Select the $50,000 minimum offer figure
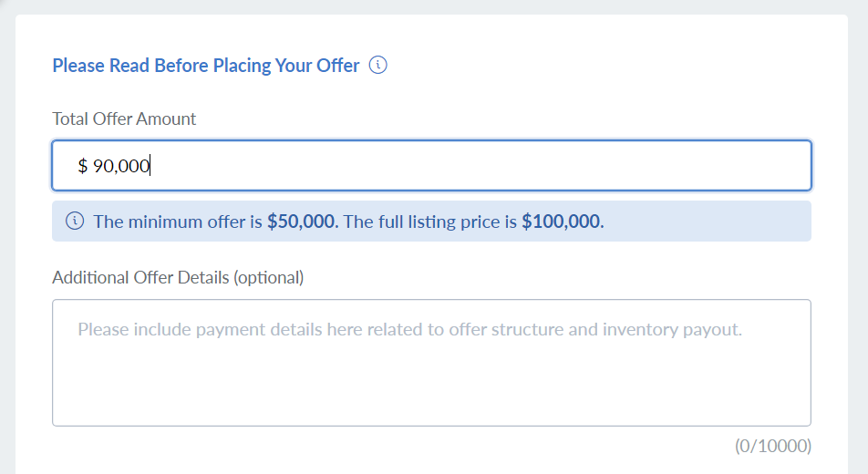 301,222
